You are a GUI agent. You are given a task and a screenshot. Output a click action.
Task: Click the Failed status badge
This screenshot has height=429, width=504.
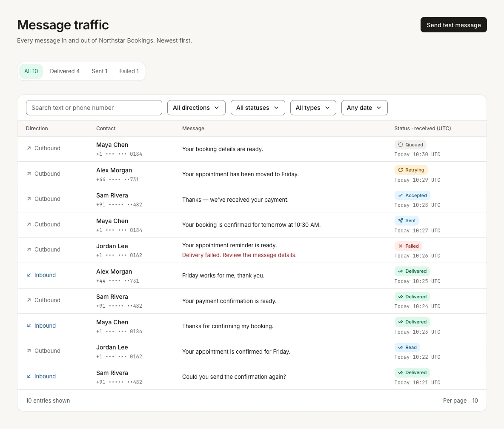coord(408,246)
